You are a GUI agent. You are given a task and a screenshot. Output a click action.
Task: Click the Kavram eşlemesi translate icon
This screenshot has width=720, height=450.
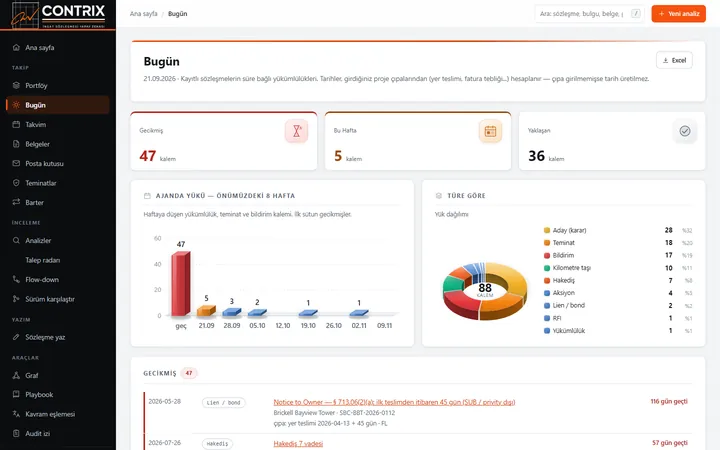[x=16, y=414]
